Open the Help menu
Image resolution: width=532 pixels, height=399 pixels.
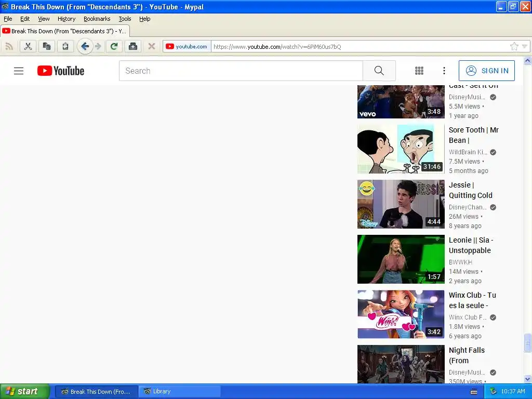(145, 19)
